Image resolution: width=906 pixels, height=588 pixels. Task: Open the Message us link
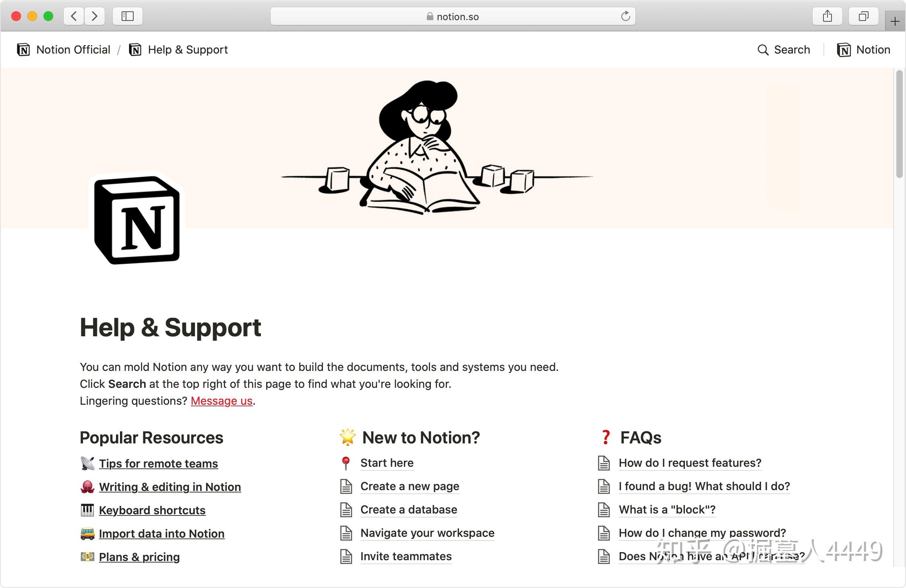[x=221, y=401]
